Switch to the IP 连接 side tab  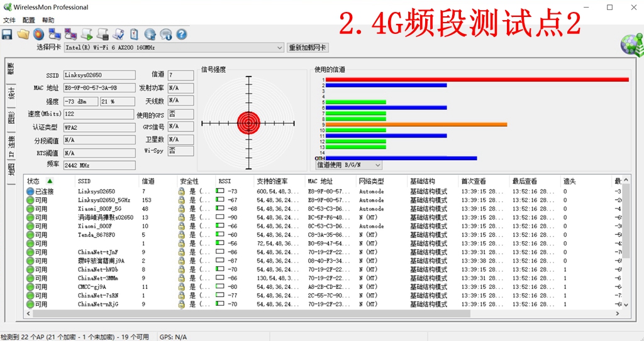[11, 146]
